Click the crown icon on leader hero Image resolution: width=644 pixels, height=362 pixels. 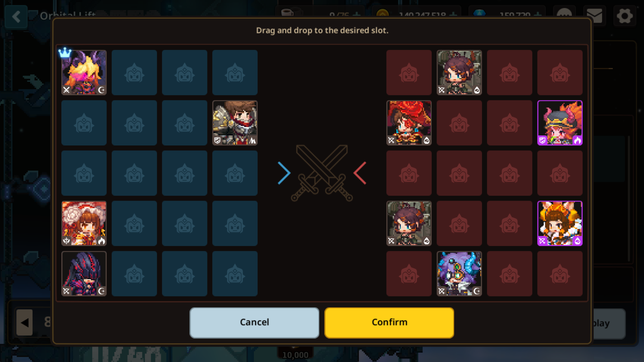(65, 52)
